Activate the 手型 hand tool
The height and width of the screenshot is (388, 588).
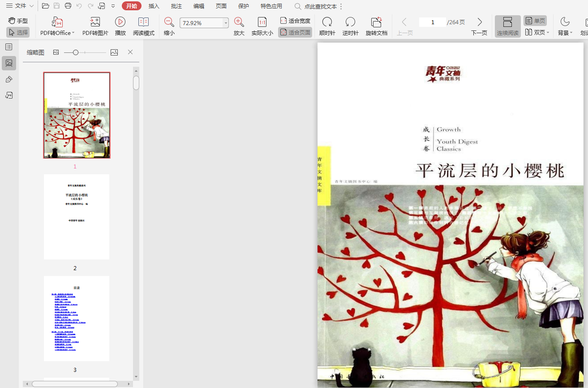tap(18, 21)
